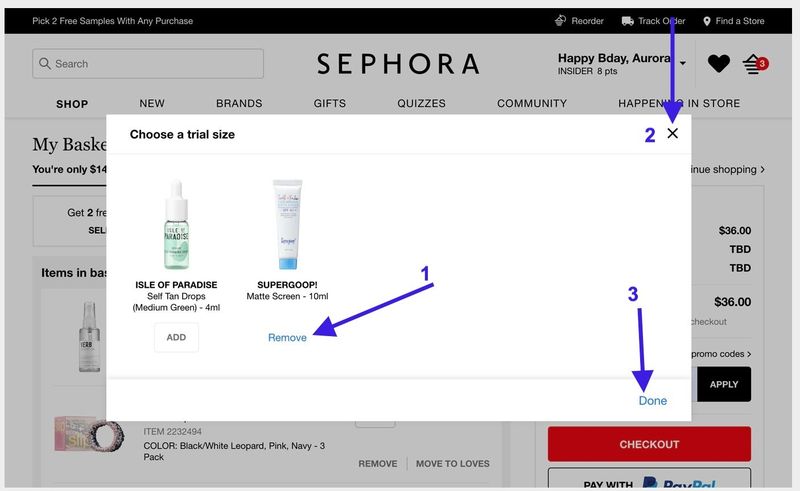
Task: Add the Isle of Paradise sample
Action: (x=176, y=337)
